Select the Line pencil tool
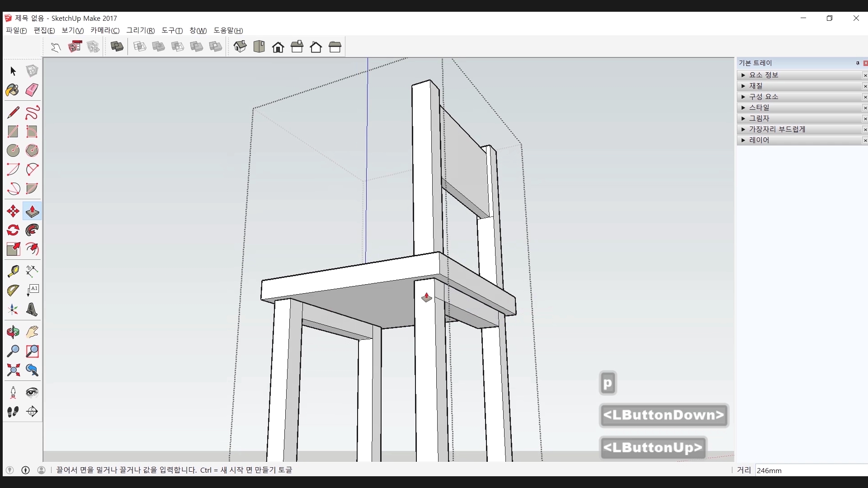Viewport: 868px width, 488px height. coord(13,113)
